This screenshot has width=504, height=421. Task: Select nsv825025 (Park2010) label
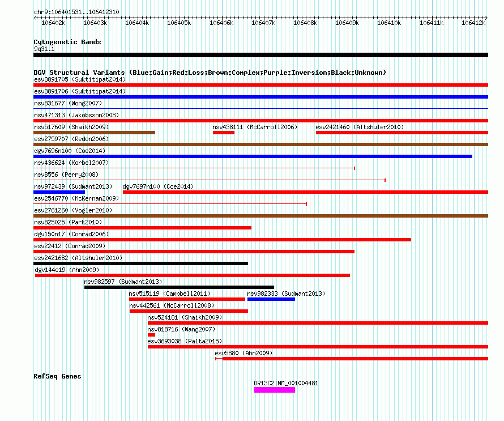click(x=68, y=222)
